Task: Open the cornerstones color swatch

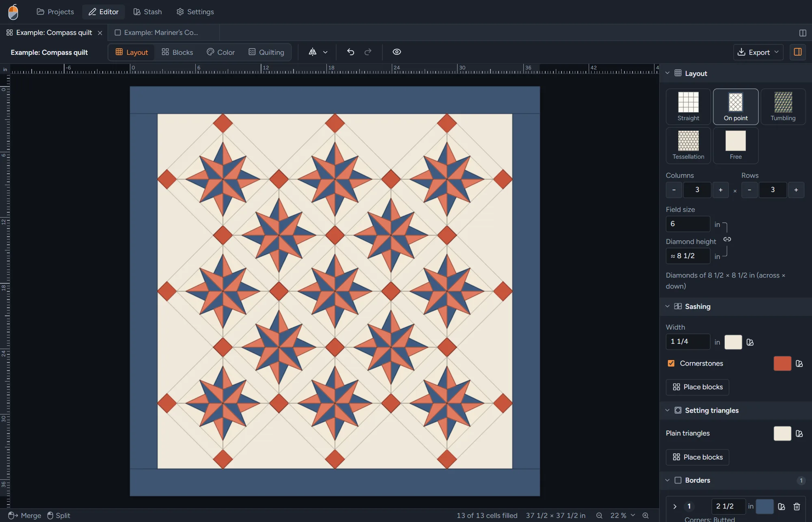Action: click(x=782, y=364)
